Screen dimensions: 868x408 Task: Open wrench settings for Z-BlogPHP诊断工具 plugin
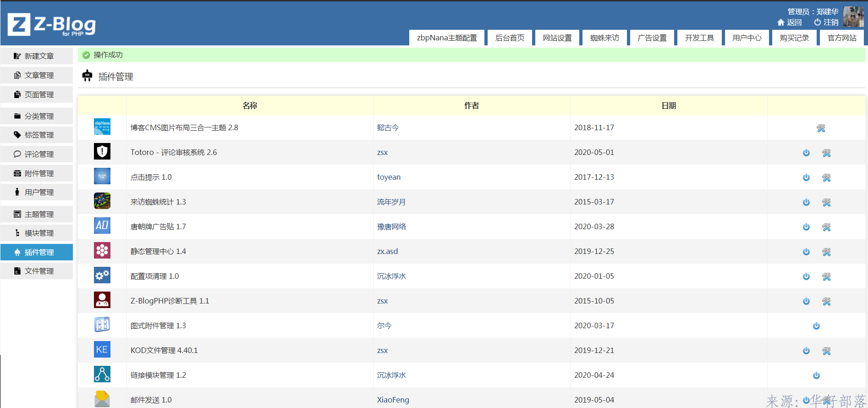(826, 302)
